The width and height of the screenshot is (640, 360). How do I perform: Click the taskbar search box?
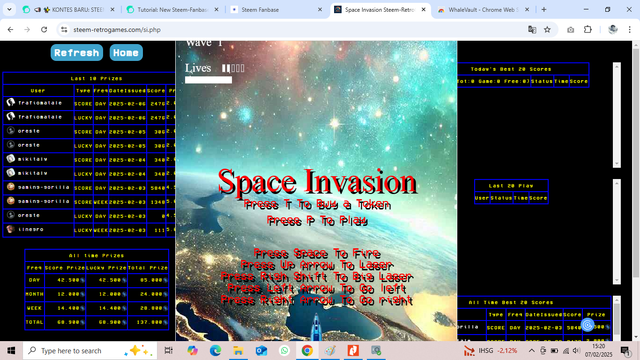point(90,351)
